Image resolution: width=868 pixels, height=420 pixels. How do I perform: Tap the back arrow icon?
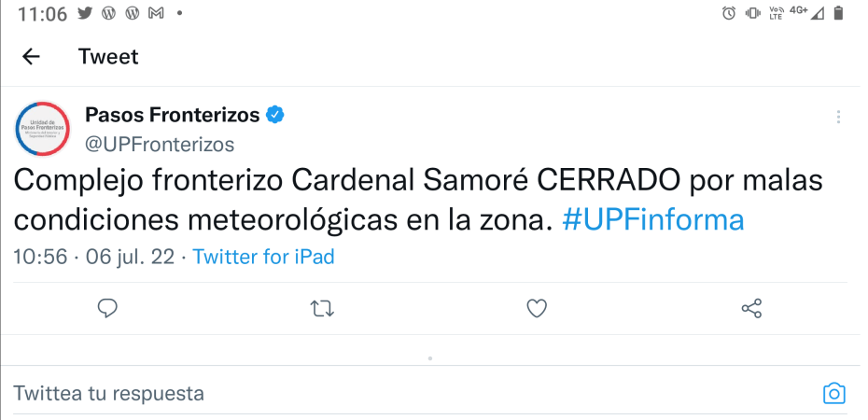tap(31, 57)
